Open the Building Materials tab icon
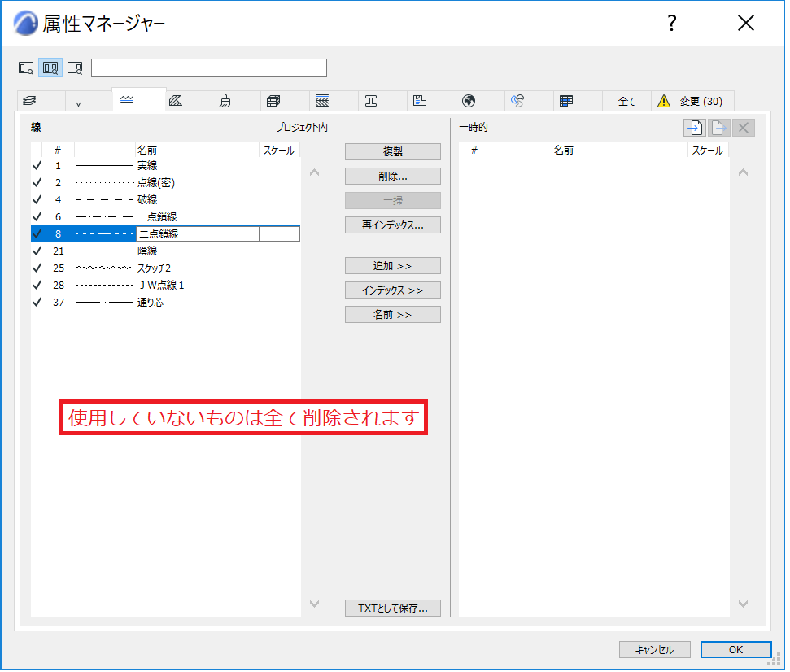Image resolution: width=790 pixels, height=672 pixels. click(273, 101)
